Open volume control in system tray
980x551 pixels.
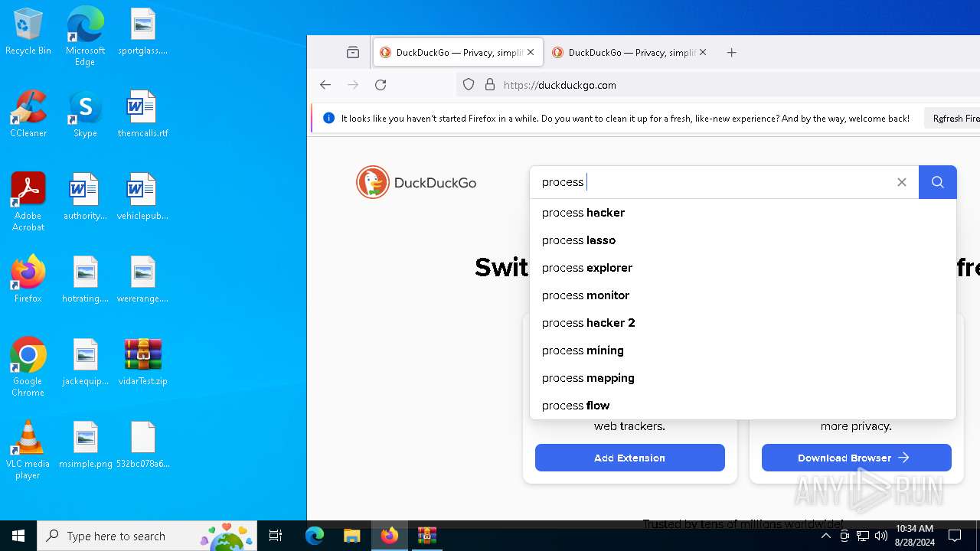pos(880,536)
